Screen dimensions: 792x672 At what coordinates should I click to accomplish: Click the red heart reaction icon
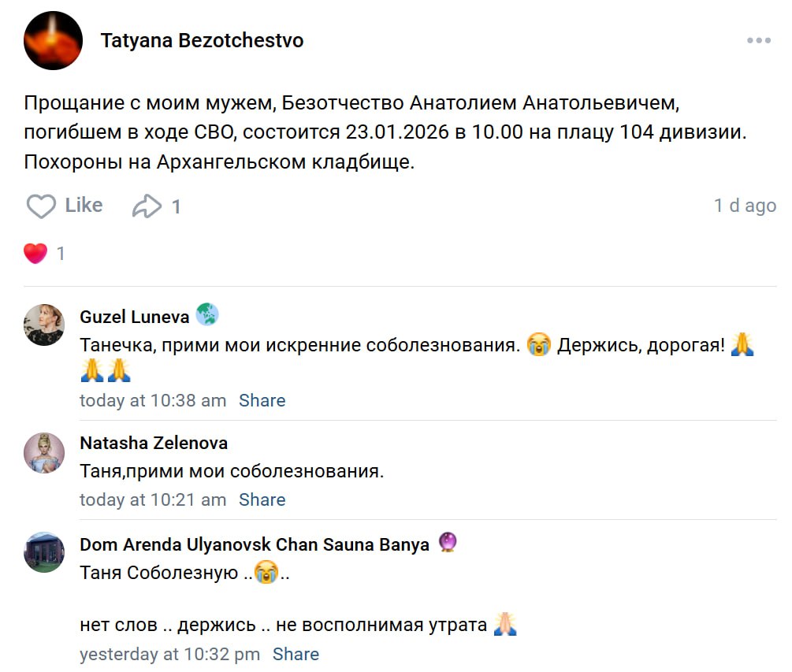click(35, 254)
